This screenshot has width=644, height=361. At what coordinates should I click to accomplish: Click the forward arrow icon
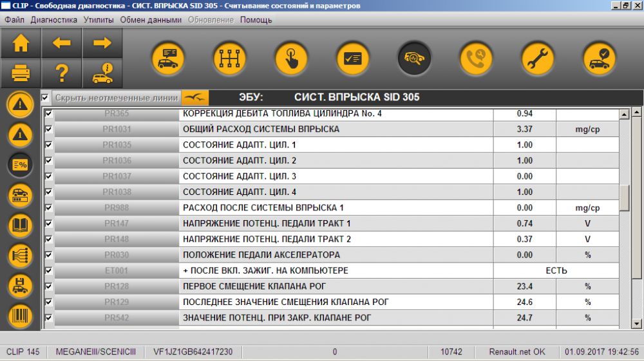pyautogui.click(x=102, y=43)
